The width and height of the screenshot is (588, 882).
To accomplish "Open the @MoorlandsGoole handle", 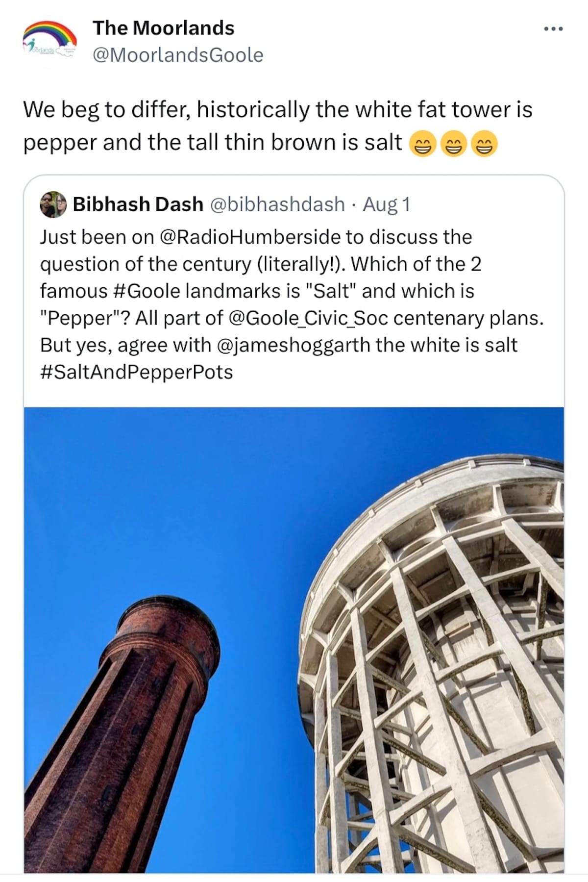I will [178, 55].
